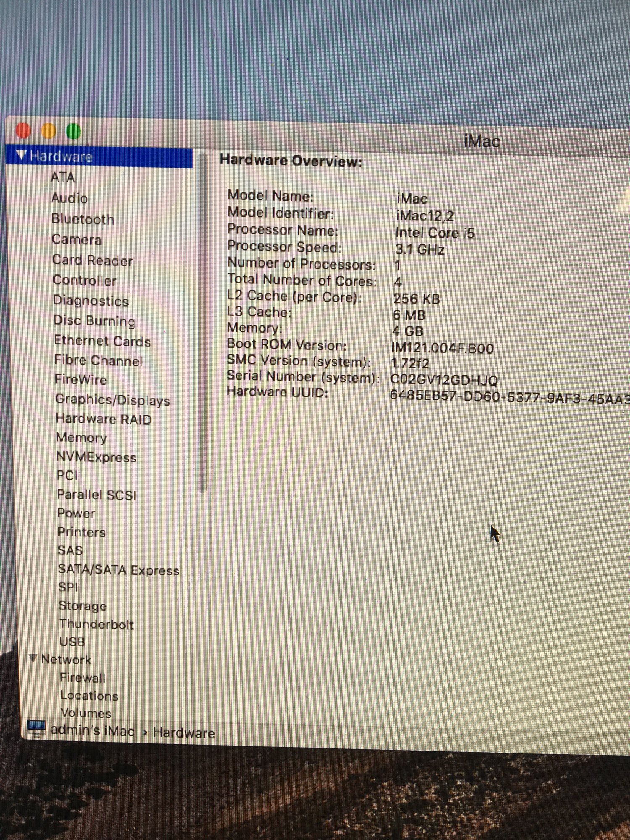The image size is (630, 840).
Task: Click the Total Number of Cores value
Action: tap(398, 282)
